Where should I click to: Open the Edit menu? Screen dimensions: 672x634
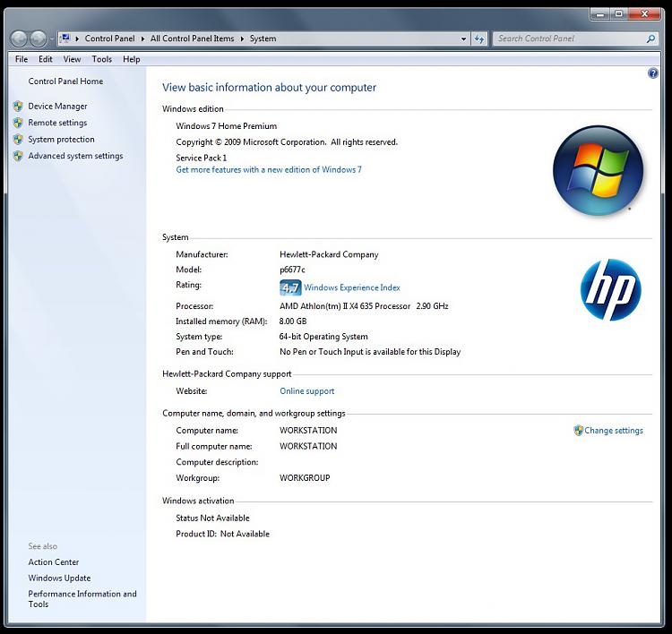click(46, 59)
